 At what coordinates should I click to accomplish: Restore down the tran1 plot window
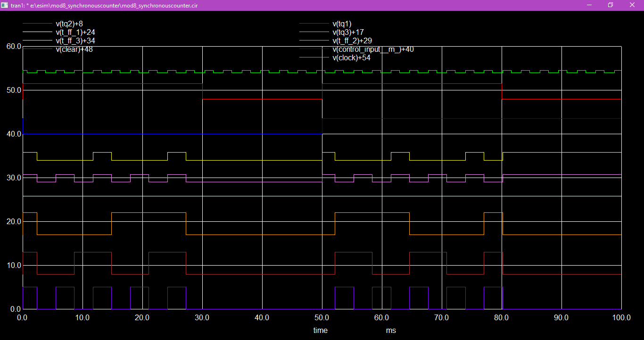coord(611,5)
